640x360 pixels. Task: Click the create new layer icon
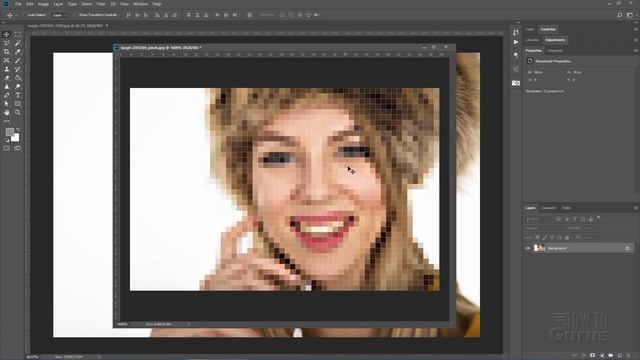620,356
